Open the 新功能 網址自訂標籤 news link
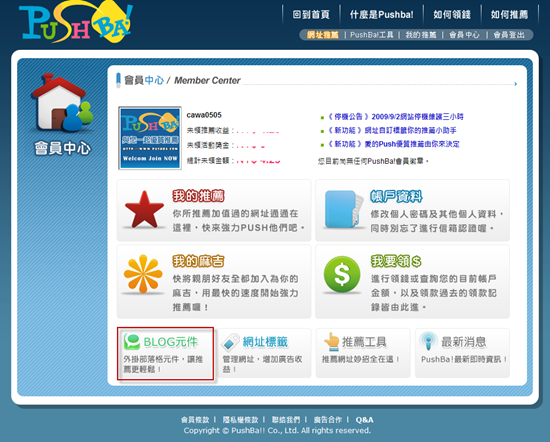 392,130
